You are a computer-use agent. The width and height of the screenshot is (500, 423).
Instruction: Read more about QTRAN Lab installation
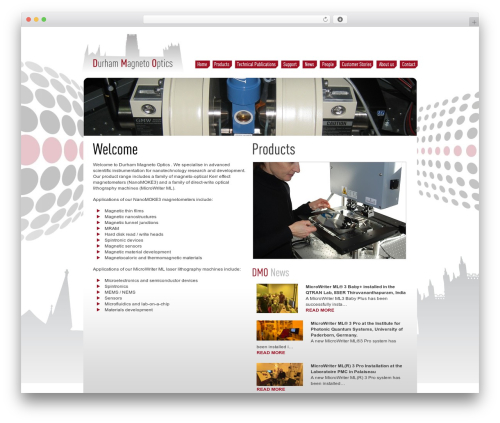pos(320,310)
